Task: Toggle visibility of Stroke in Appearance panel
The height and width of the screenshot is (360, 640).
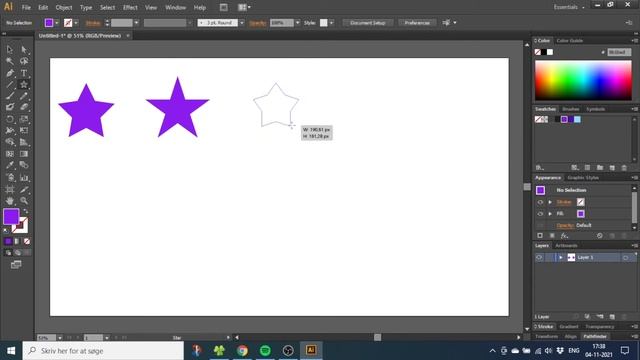Action: 540,202
